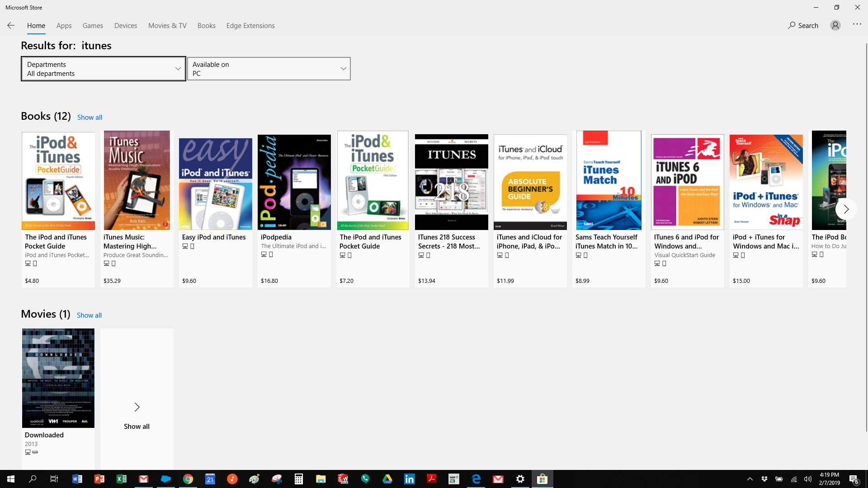Open the Windows Start menu
The width and height of the screenshot is (868, 488).
click(x=11, y=479)
